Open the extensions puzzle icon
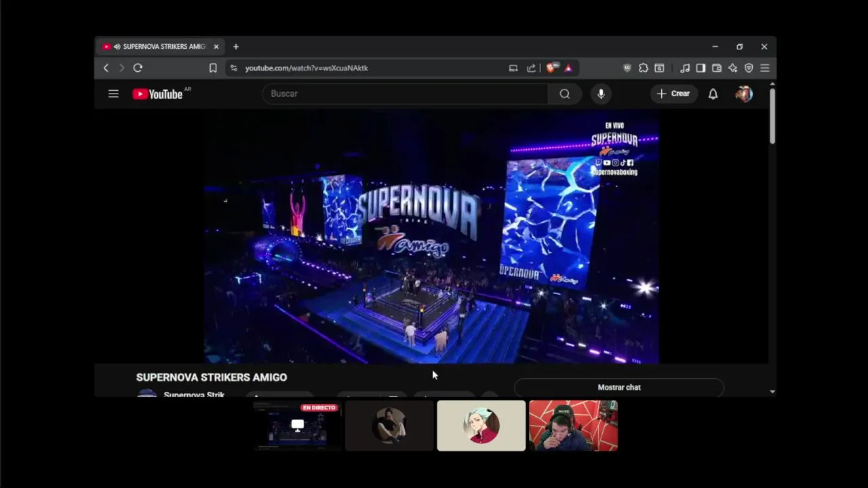 click(644, 68)
